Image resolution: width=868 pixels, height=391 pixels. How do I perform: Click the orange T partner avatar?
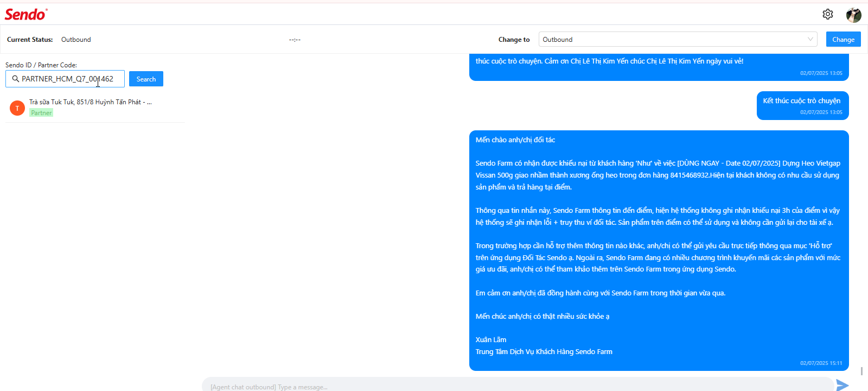coord(17,108)
